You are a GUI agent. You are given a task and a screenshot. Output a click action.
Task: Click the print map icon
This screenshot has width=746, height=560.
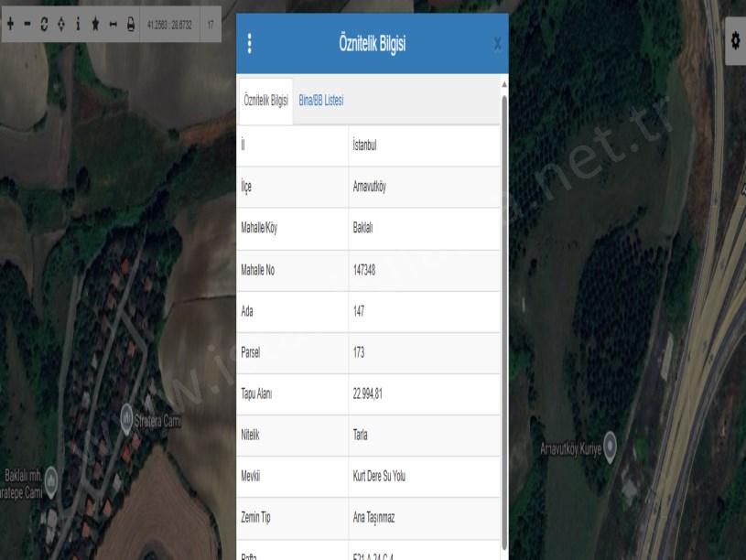coord(130,23)
